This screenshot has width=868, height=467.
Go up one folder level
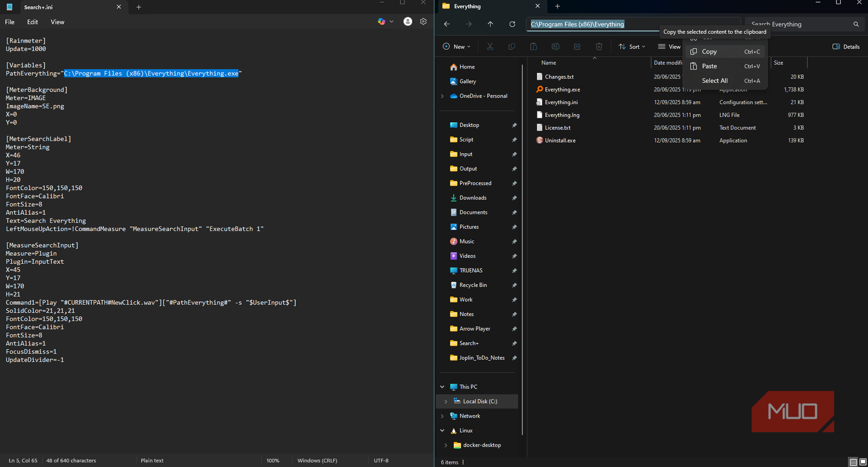(x=490, y=24)
